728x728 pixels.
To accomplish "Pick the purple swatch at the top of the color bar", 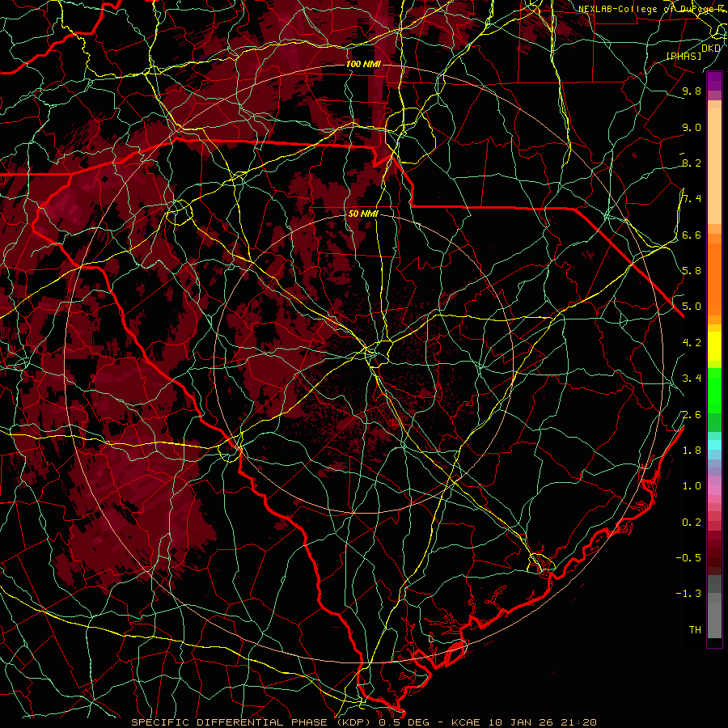I will pos(714,81).
